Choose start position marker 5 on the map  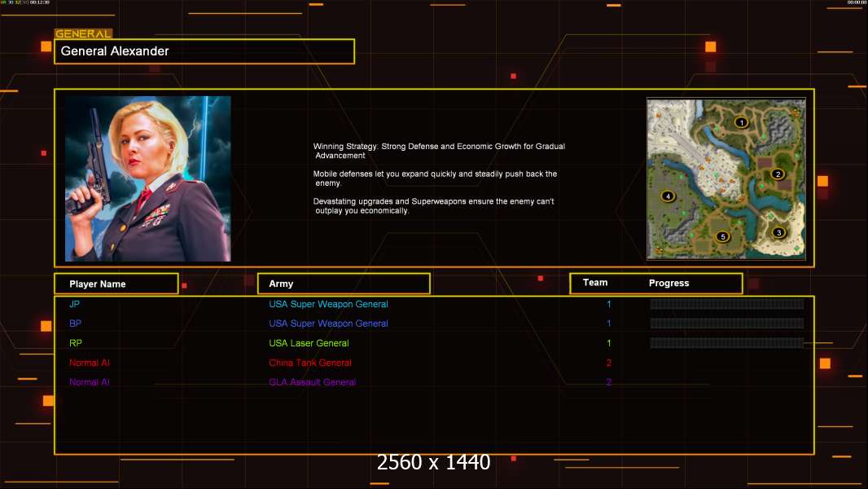[722, 236]
